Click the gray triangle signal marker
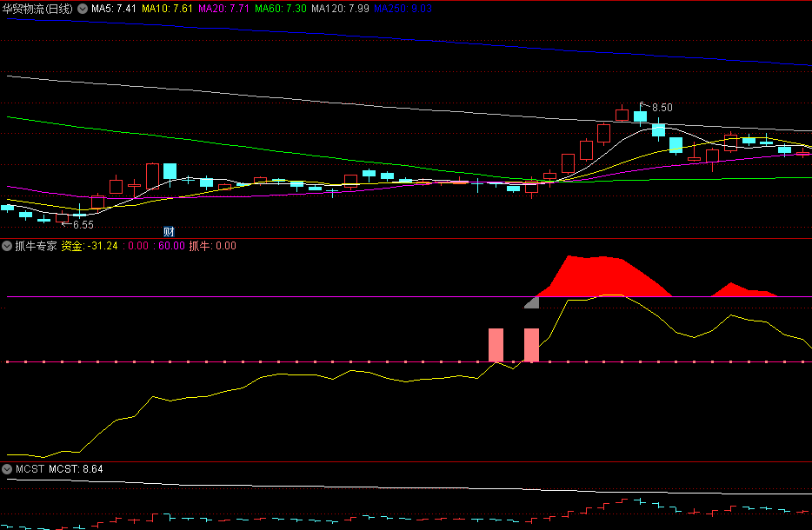Screen dimensions: 812x530 pyautogui.click(x=532, y=302)
